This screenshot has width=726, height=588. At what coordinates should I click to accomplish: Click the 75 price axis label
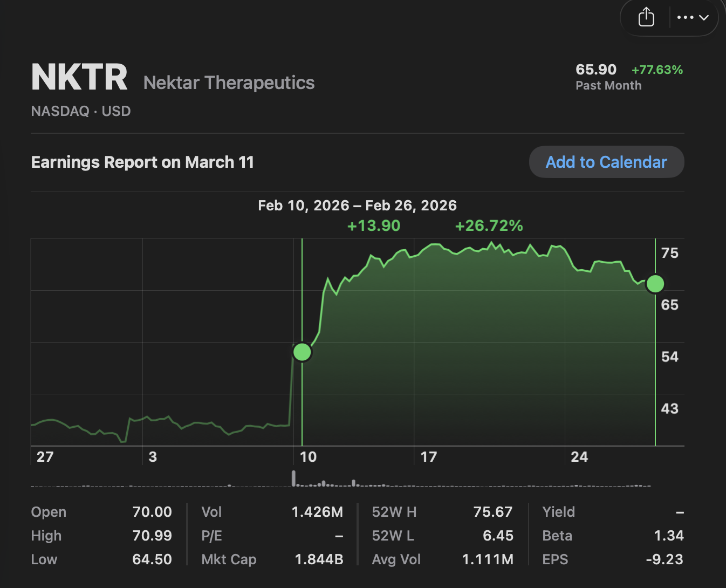[x=670, y=253]
